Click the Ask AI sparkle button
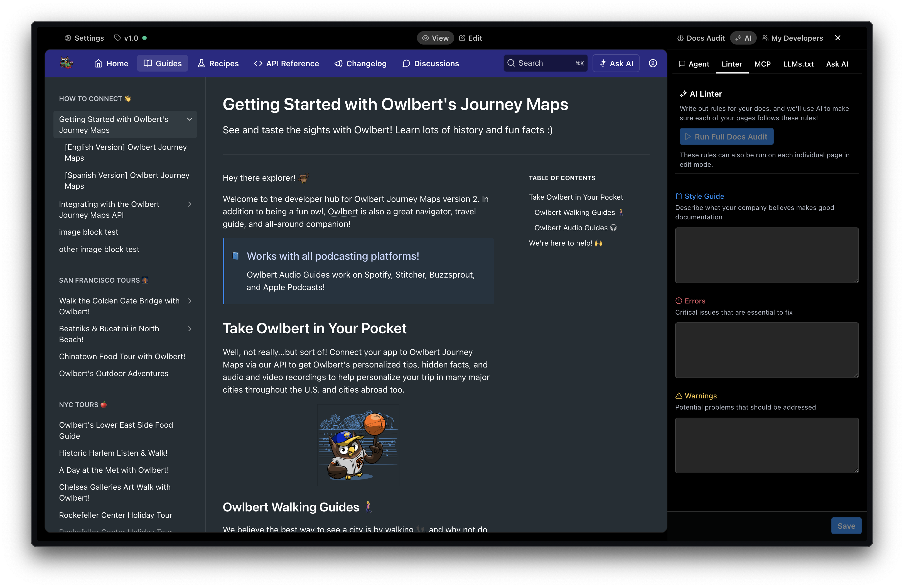 tap(616, 63)
